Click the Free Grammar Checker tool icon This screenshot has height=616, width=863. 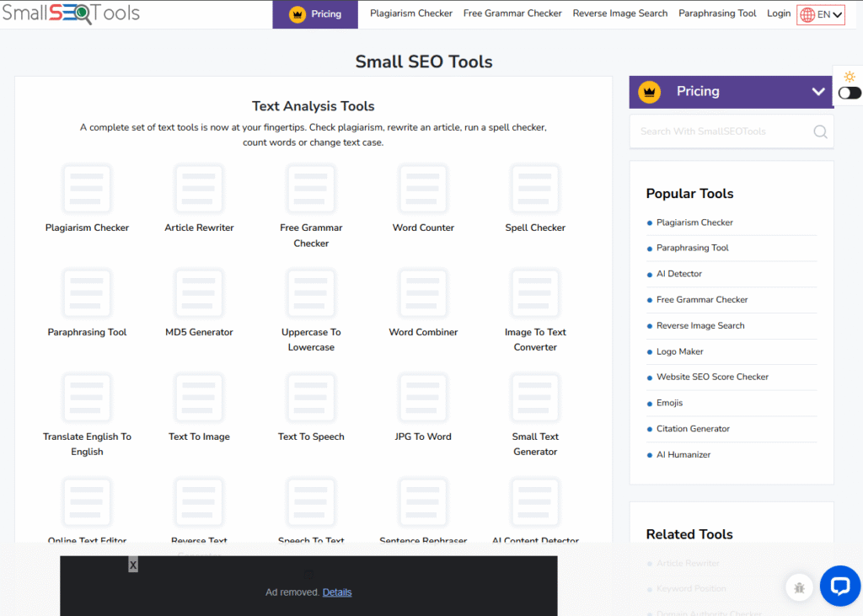(x=311, y=189)
